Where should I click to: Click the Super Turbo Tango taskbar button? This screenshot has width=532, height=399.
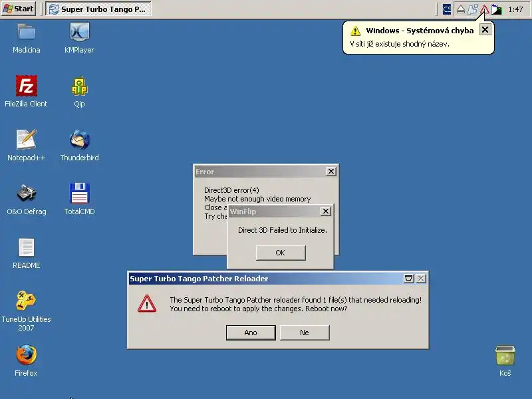click(x=98, y=9)
